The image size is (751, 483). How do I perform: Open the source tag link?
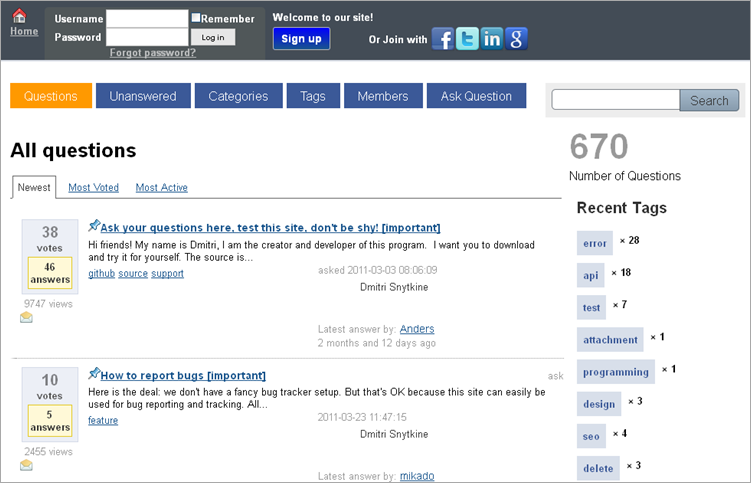click(x=133, y=273)
